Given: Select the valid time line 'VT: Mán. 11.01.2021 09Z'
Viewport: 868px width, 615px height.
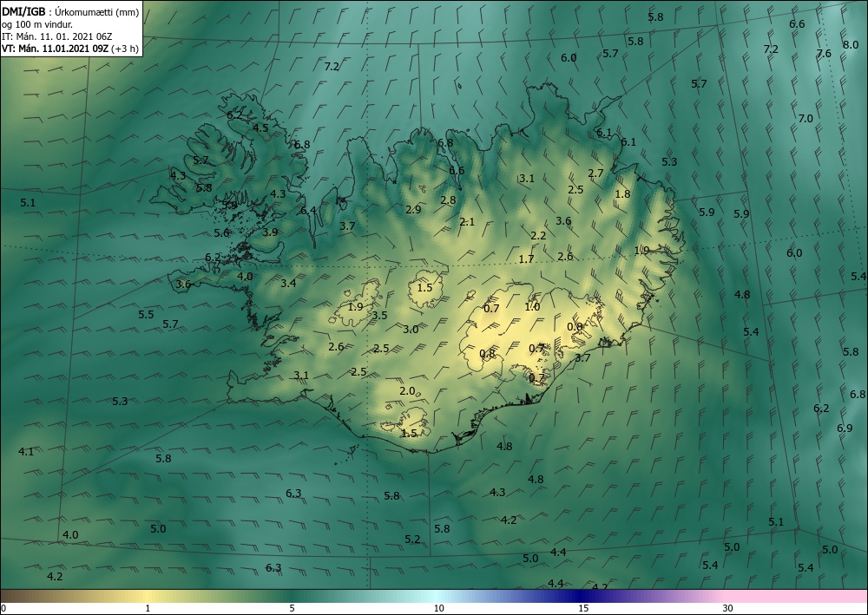Looking at the screenshot, I should click(56, 49).
